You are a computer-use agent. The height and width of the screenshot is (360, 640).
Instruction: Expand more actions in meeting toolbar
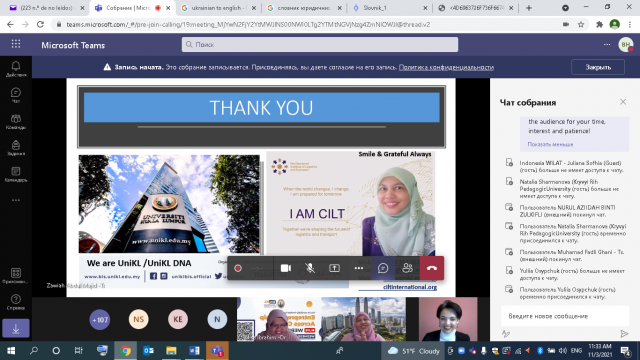click(359, 268)
